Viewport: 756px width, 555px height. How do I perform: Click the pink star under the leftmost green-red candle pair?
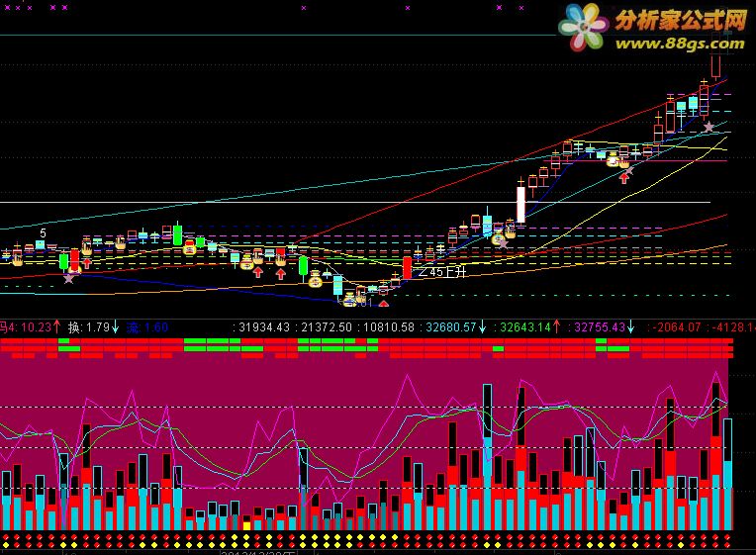pyautogui.click(x=69, y=278)
